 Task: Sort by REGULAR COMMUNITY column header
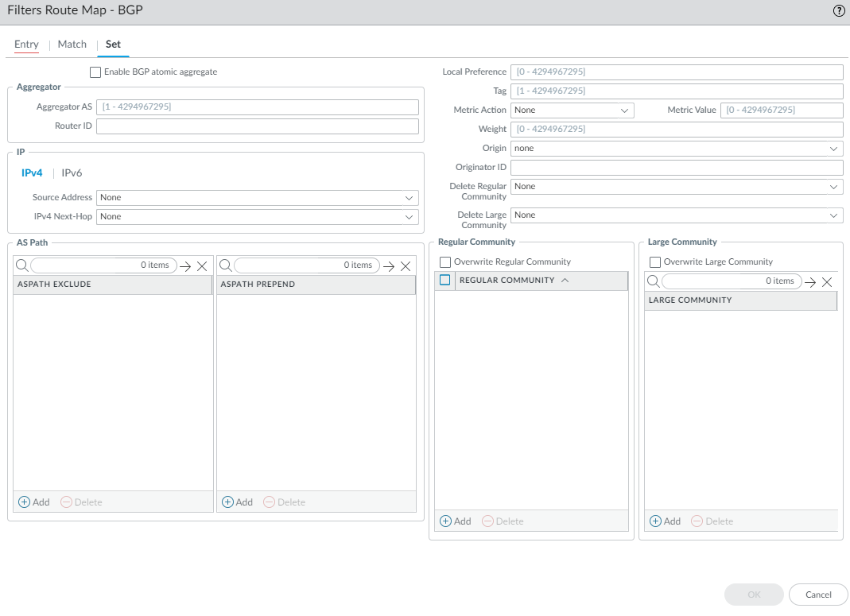(x=507, y=281)
